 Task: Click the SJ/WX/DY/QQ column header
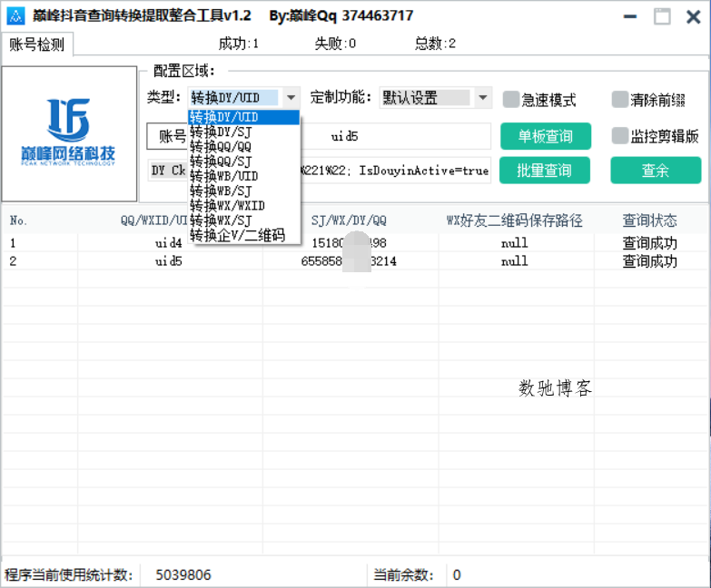pos(349,220)
